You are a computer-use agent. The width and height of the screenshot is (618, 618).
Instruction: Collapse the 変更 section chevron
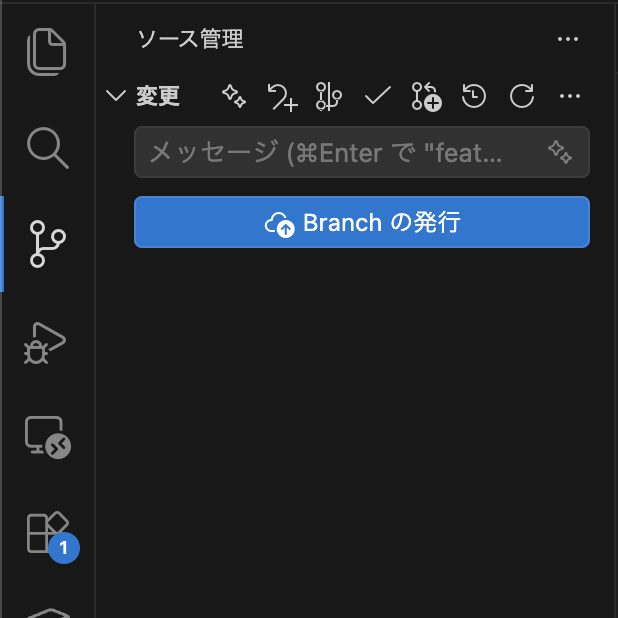[x=116, y=96]
